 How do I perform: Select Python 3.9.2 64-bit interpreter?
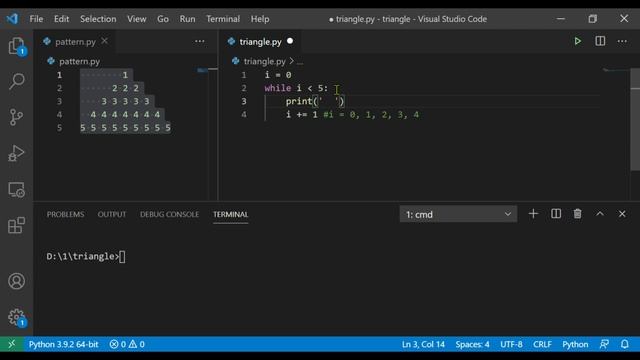click(64, 344)
